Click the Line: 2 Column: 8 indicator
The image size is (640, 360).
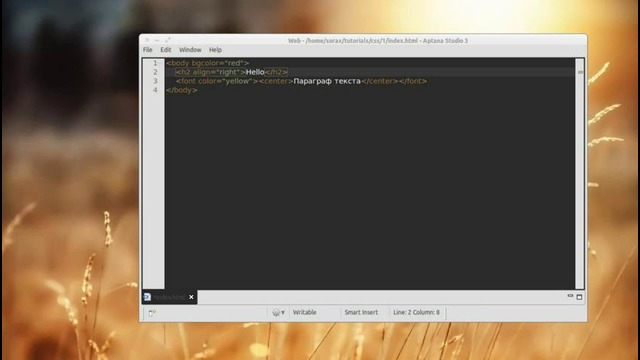(416, 312)
